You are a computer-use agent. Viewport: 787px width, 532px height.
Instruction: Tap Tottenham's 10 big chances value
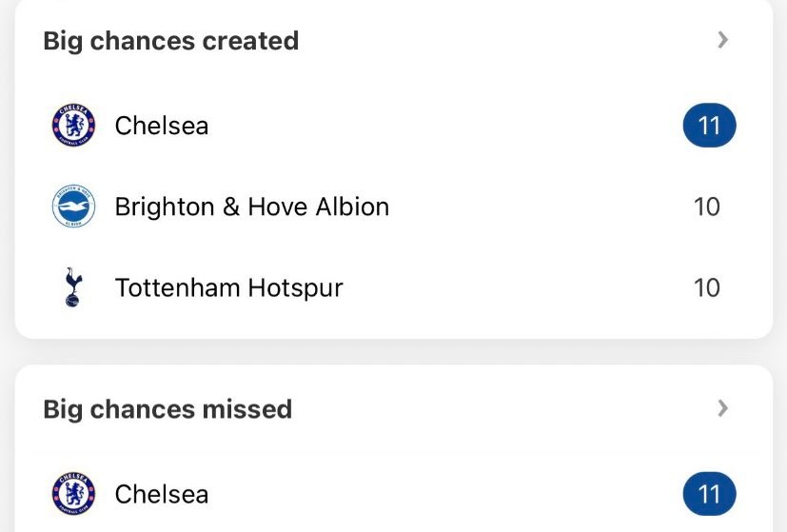(x=707, y=287)
